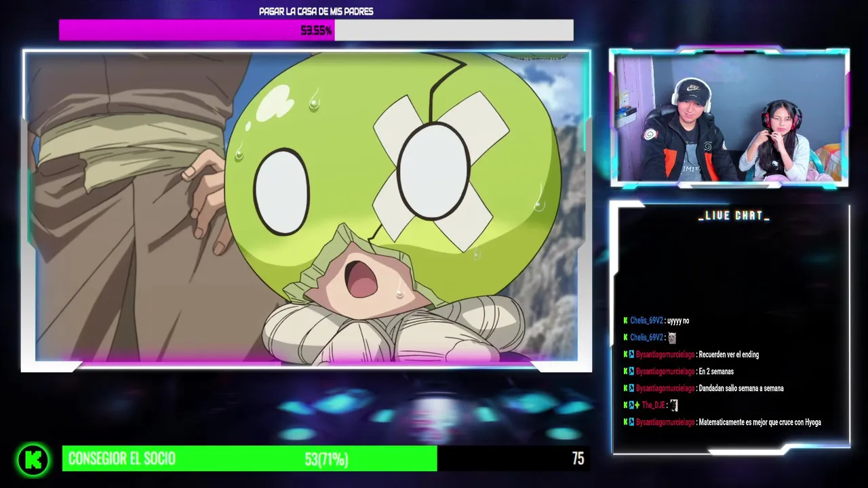Click the anime video showing the green-helmet character
Image resolution: width=868 pixels, height=488 pixels.
coord(307,209)
